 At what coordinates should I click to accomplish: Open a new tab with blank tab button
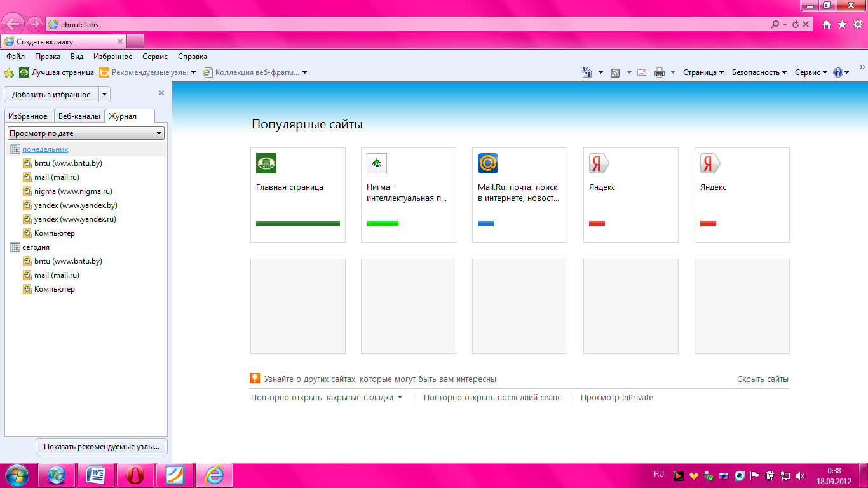click(135, 42)
